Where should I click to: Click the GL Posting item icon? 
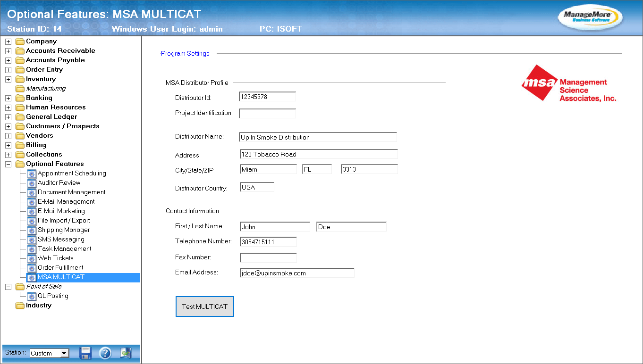point(32,296)
